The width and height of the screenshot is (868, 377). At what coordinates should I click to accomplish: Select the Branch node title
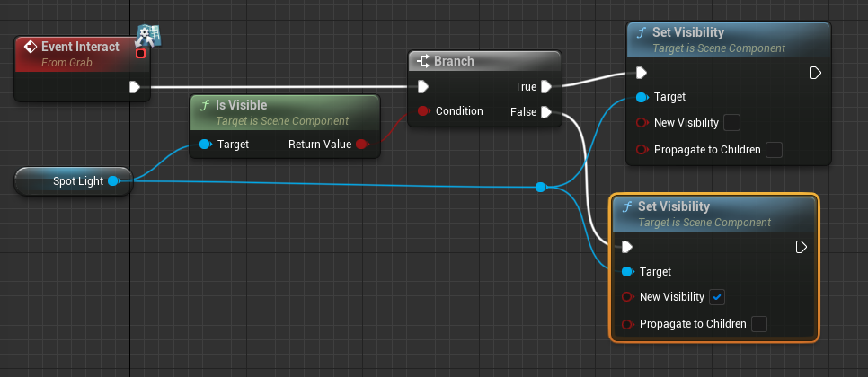pos(454,61)
